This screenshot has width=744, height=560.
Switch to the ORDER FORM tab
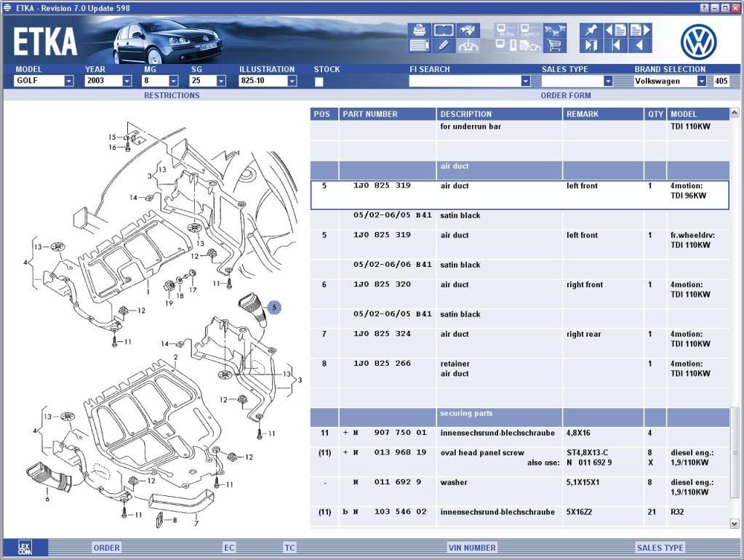566,95
